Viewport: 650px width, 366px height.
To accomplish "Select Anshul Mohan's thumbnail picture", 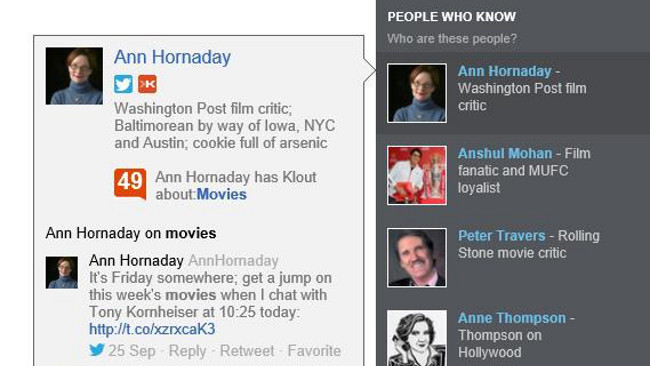I will [x=417, y=175].
